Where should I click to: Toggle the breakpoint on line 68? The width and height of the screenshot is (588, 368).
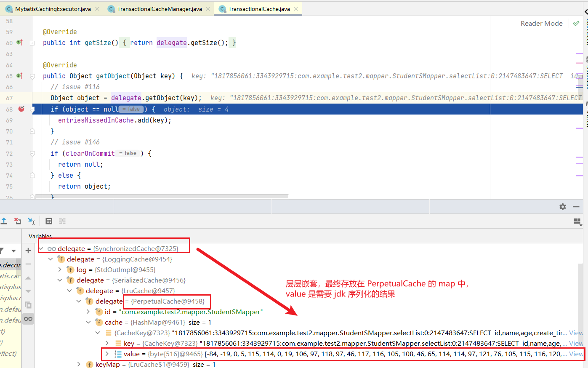21,109
